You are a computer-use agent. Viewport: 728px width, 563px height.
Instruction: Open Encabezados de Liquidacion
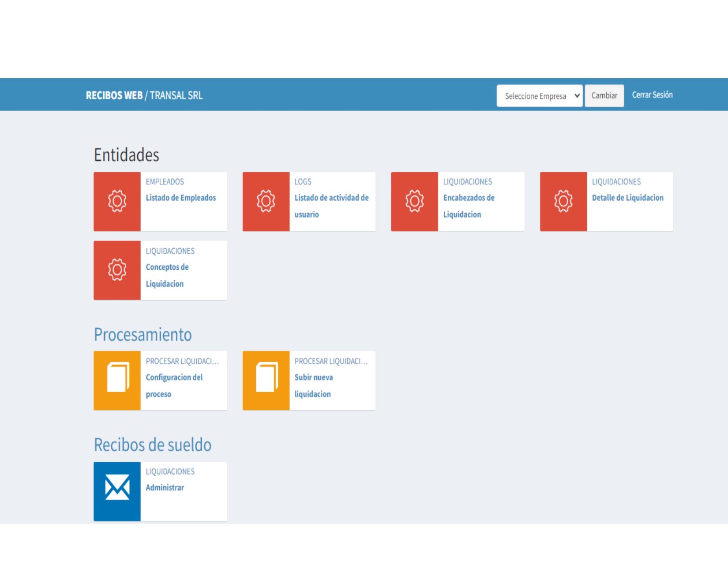(x=469, y=206)
